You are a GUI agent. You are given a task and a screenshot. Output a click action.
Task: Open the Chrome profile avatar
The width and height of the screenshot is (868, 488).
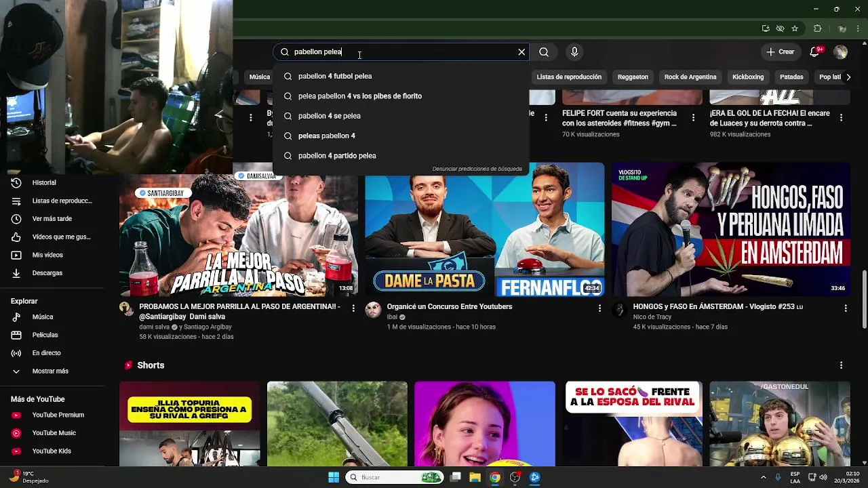coord(842,28)
